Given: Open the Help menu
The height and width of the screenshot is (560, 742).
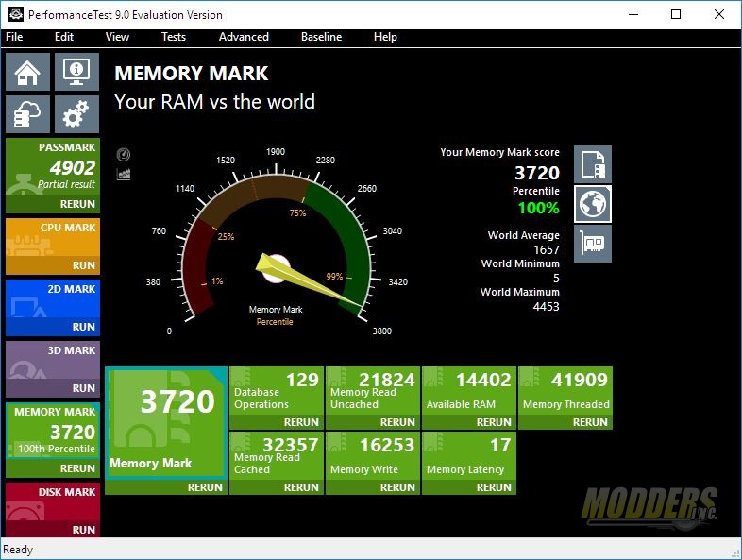Looking at the screenshot, I should pyautogui.click(x=385, y=37).
